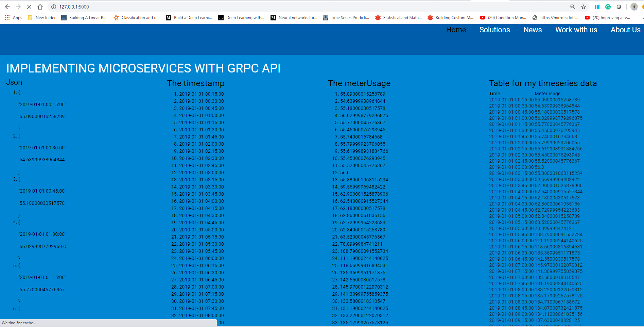Open the green Grammarly extension
Viewport: 644px width, 327px height.
pyautogui.click(x=608, y=7)
